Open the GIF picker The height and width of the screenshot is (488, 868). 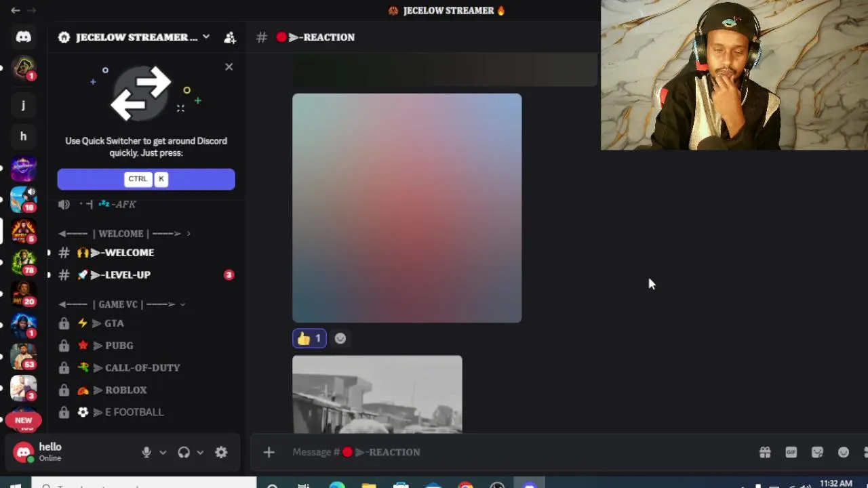coord(791,453)
